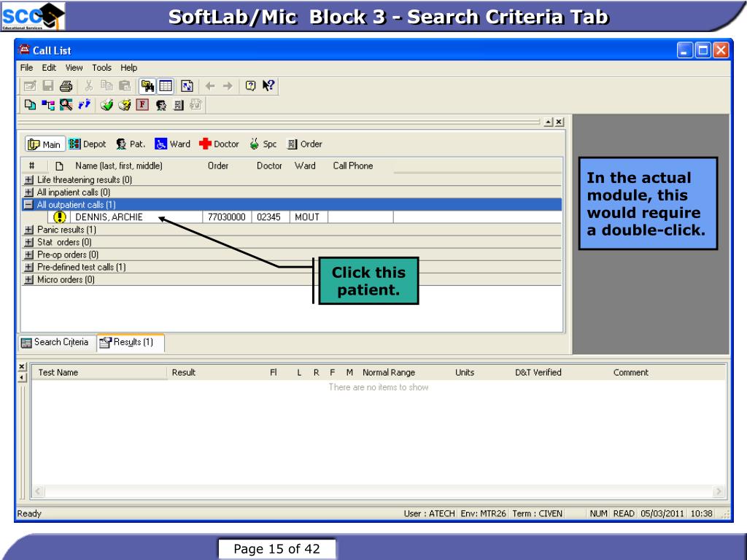
Task: Click the overlapping windows icon in lower toolbar
Action: (x=30, y=105)
